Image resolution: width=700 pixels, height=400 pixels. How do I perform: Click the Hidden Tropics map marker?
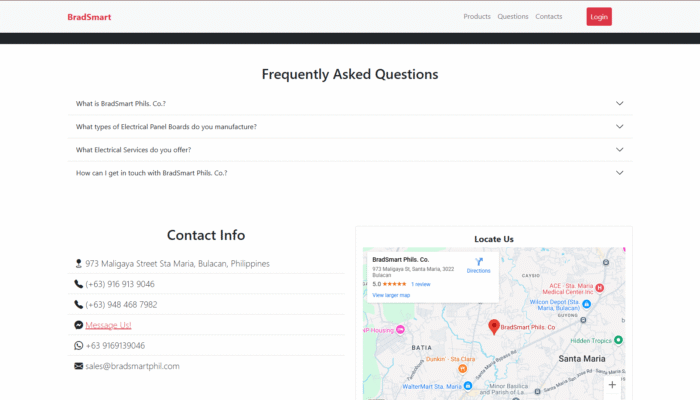click(618, 340)
